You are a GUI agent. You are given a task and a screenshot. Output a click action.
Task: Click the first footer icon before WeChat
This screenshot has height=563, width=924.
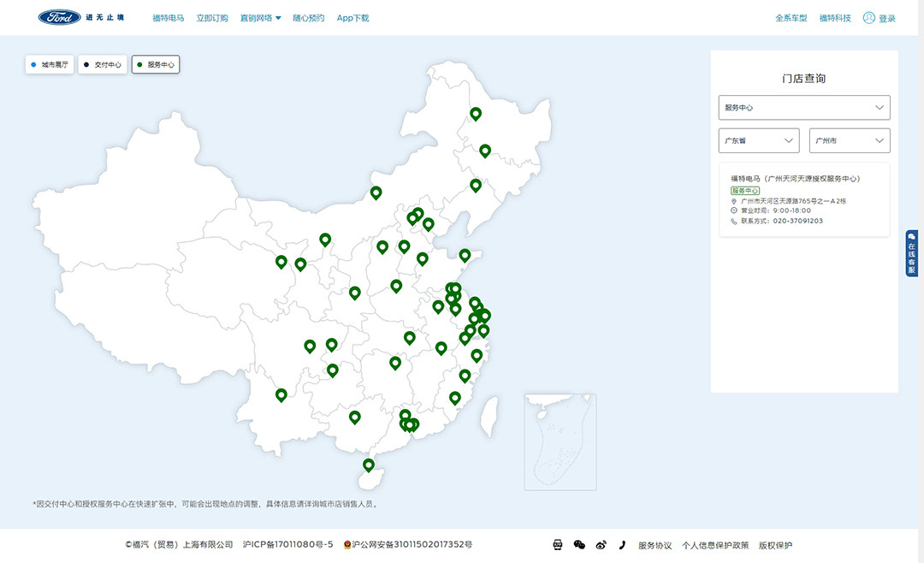(x=557, y=545)
